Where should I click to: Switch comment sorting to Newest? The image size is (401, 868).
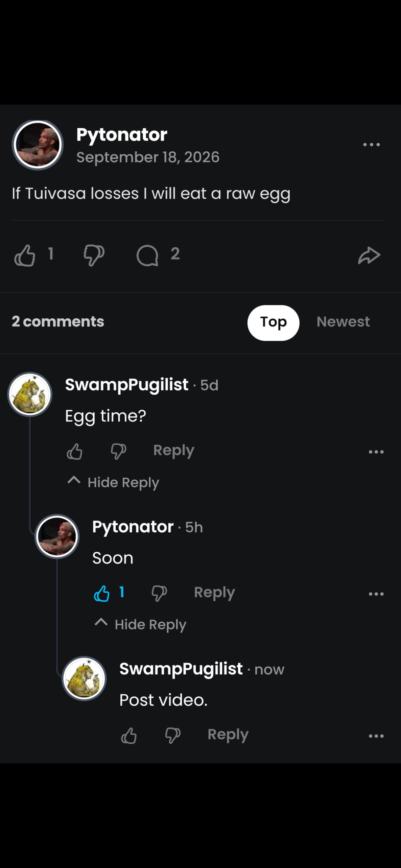point(343,322)
